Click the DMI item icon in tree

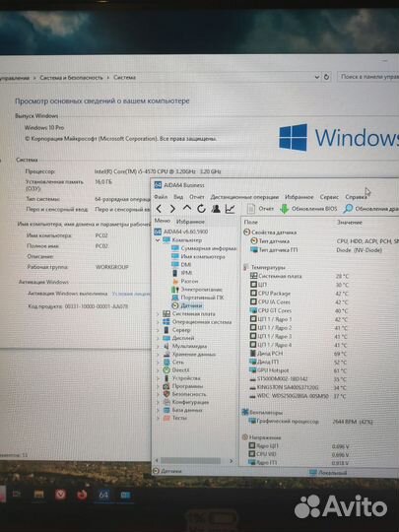pos(175,265)
